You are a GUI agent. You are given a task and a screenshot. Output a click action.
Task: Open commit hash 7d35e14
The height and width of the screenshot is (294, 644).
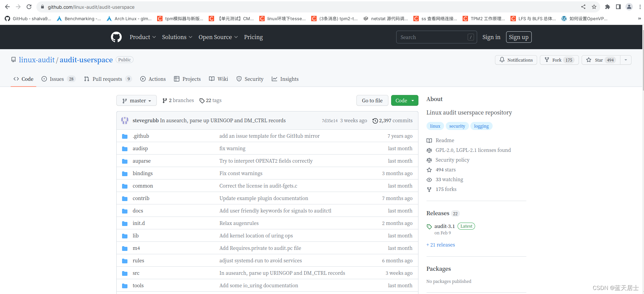pos(329,121)
